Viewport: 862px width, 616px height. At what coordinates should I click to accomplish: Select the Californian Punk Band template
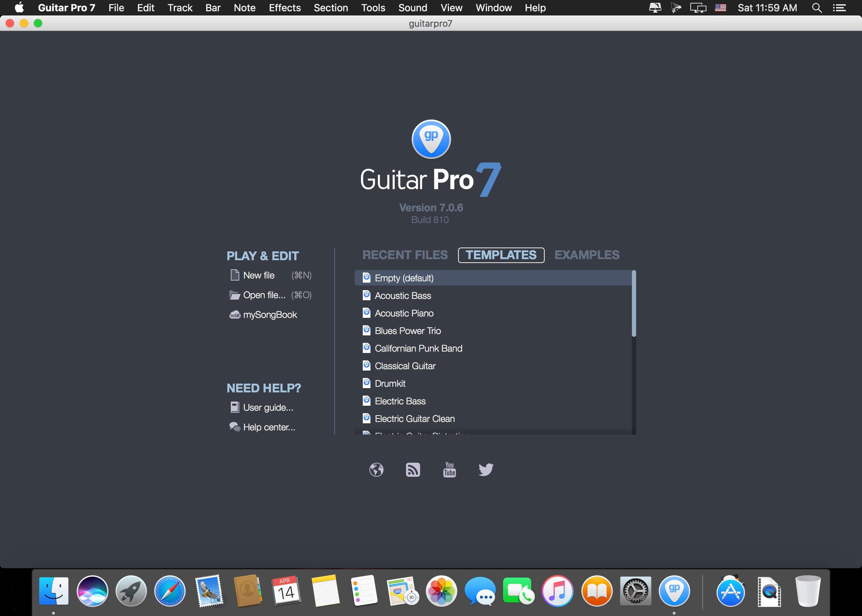[x=418, y=348]
